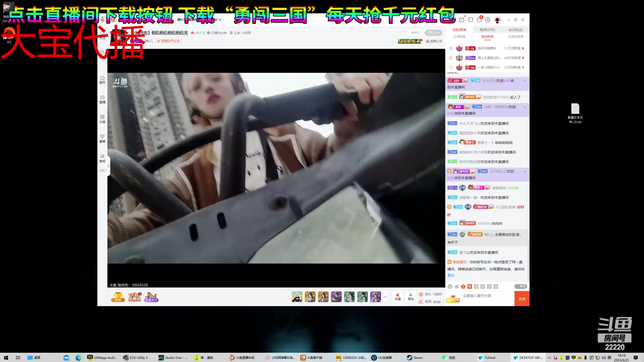Open UU加速器 in the taskbar
The height and width of the screenshot is (362, 644).
[382, 358]
